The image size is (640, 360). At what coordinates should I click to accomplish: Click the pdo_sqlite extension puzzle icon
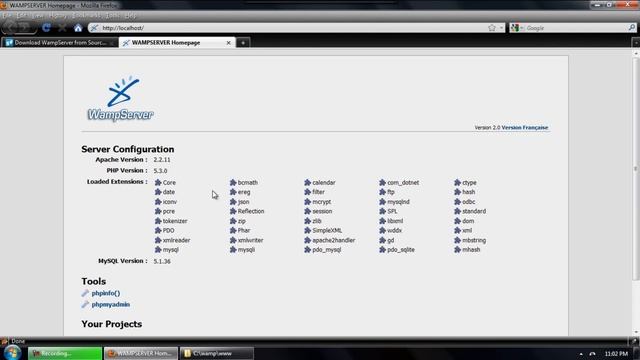(382, 249)
